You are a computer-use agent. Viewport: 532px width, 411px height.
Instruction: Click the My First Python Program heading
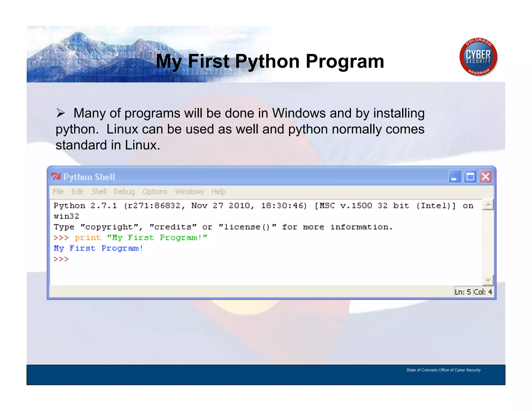[x=270, y=61]
